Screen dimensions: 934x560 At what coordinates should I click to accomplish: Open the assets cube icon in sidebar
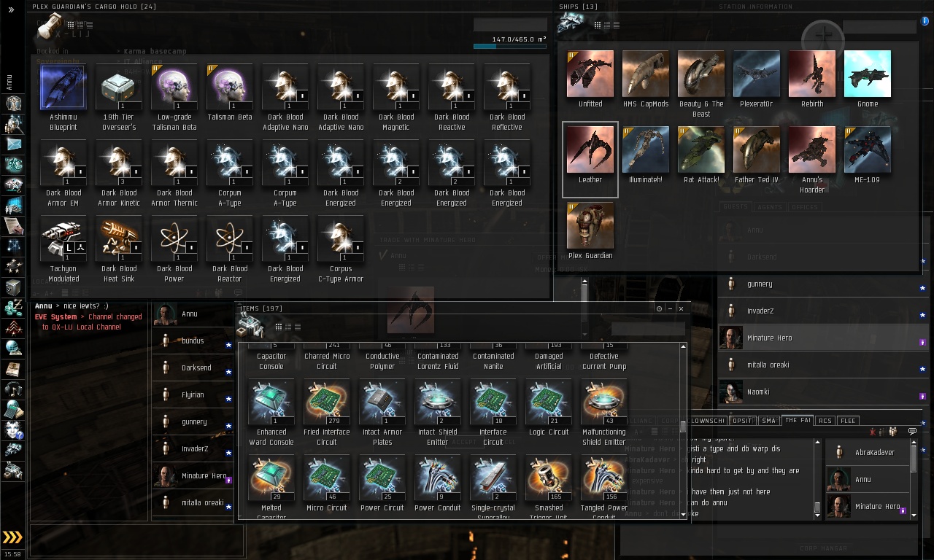[x=13, y=287]
